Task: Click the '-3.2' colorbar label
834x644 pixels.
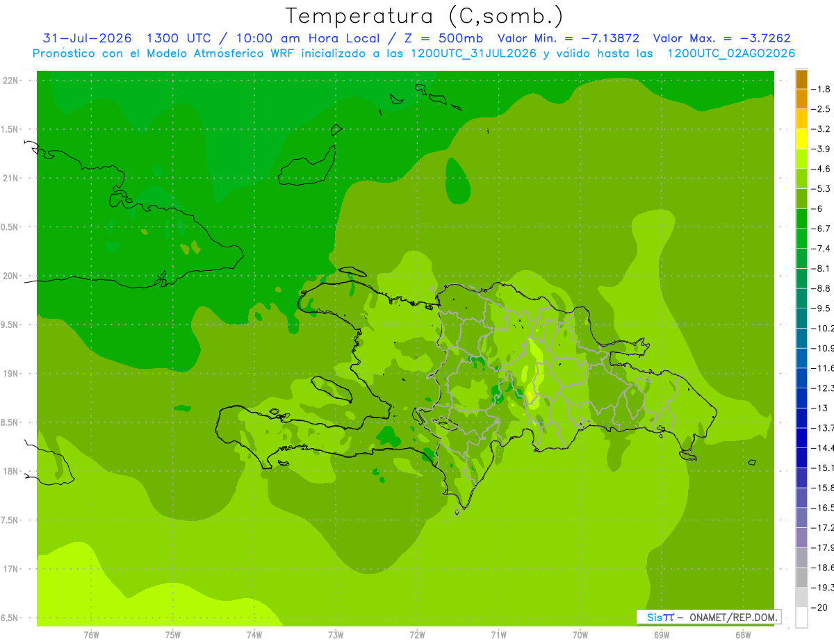Action: [821, 129]
